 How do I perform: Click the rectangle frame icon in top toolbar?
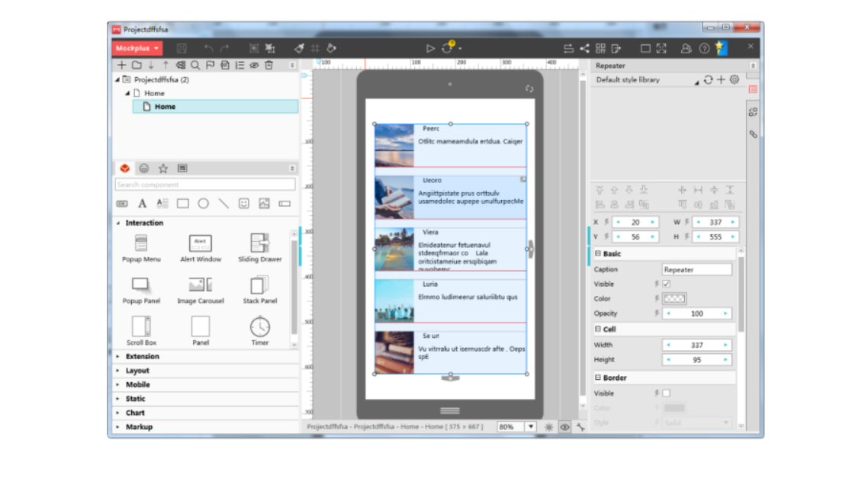pyautogui.click(x=645, y=48)
